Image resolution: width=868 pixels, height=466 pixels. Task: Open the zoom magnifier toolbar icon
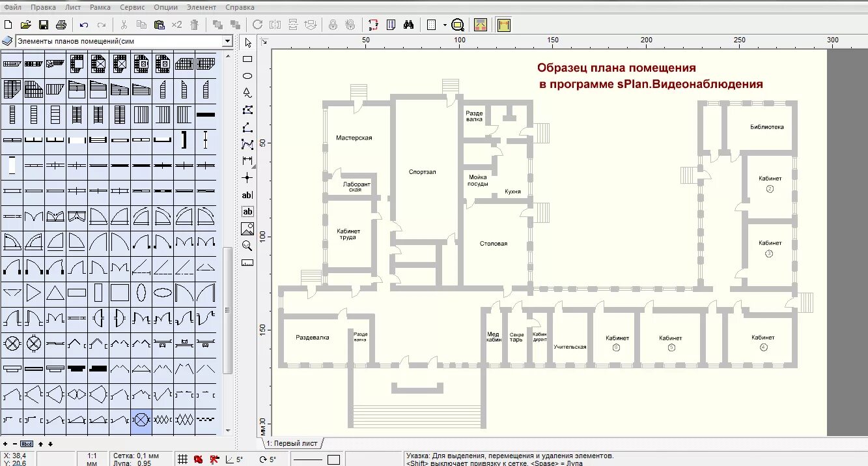pyautogui.click(x=458, y=25)
